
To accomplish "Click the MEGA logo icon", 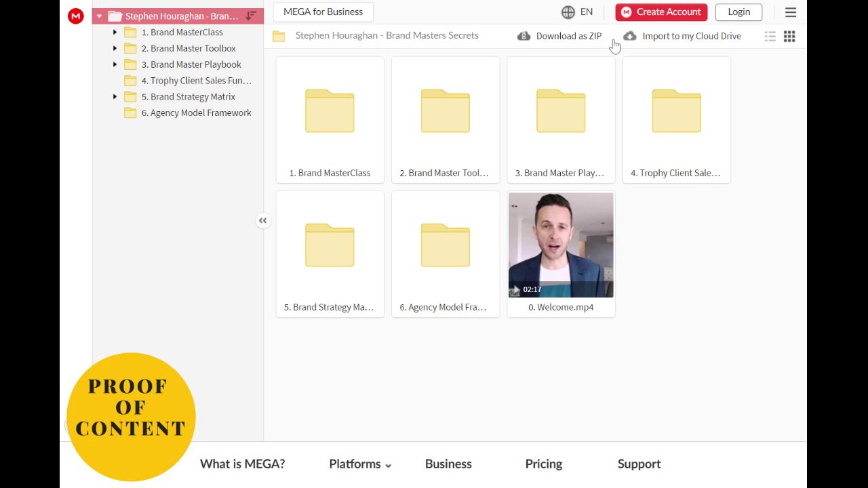I will (75, 16).
